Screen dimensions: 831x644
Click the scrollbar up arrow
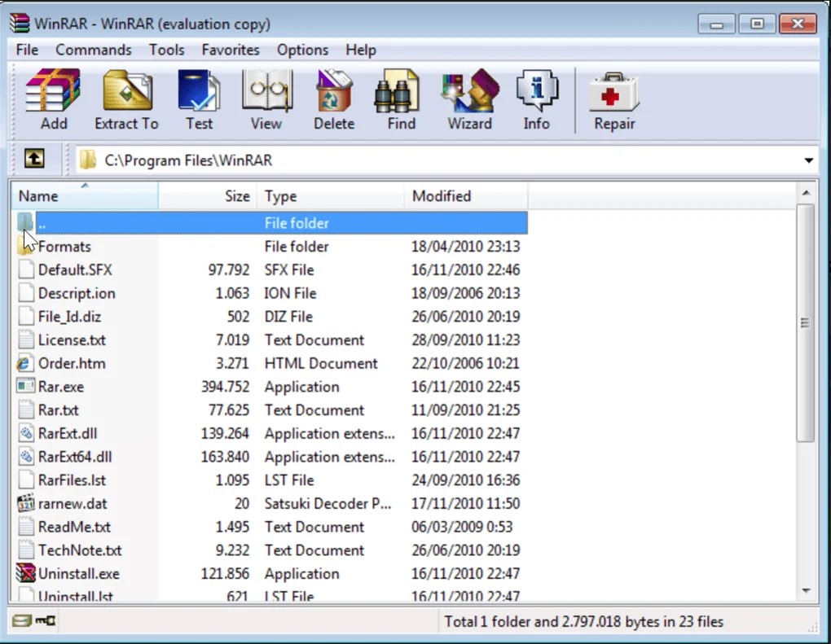(x=806, y=193)
